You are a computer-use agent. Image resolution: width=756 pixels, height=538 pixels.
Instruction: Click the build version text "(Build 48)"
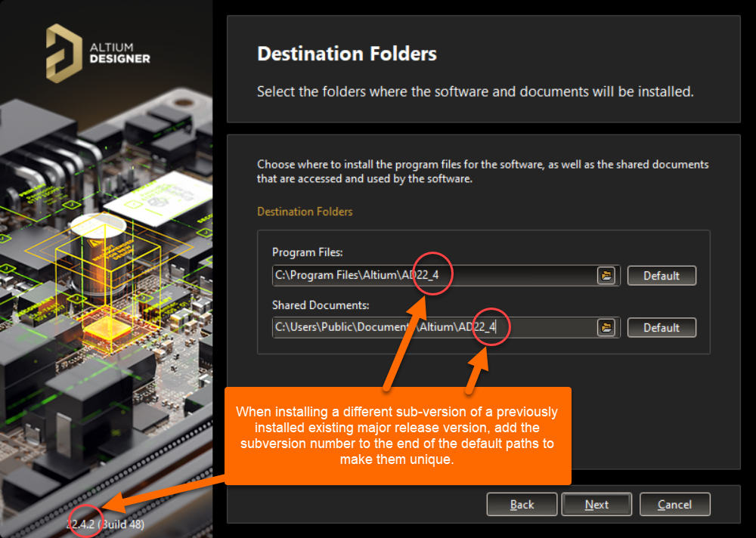click(x=122, y=524)
